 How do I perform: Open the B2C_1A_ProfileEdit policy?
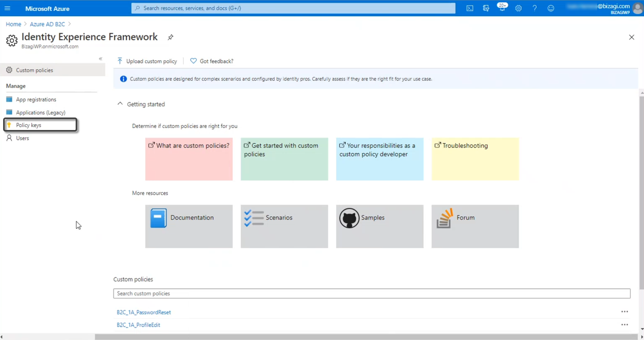coord(138,325)
